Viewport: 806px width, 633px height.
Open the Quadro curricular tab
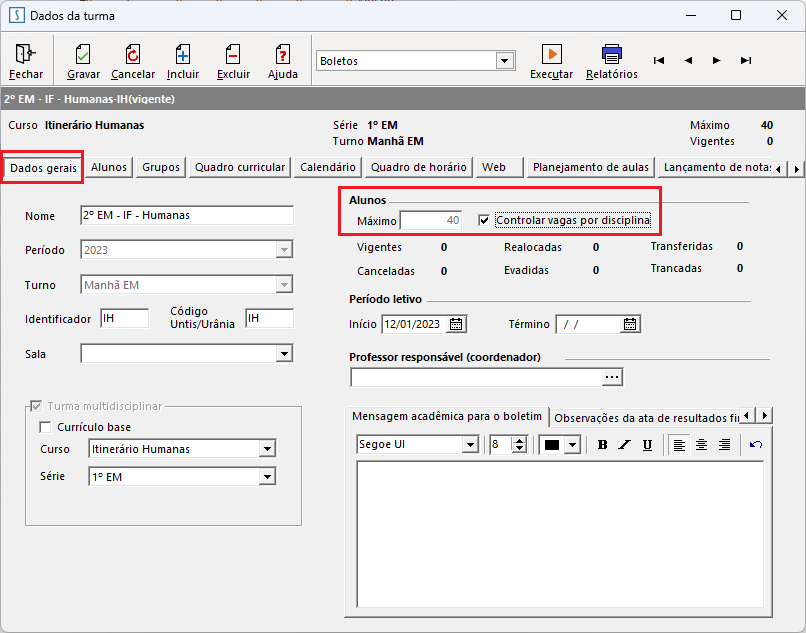[240, 168]
